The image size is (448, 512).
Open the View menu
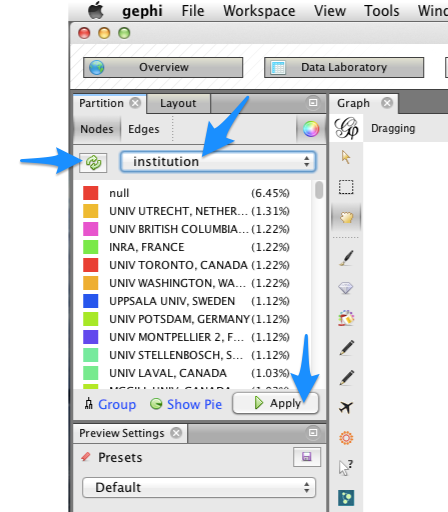coord(330,11)
